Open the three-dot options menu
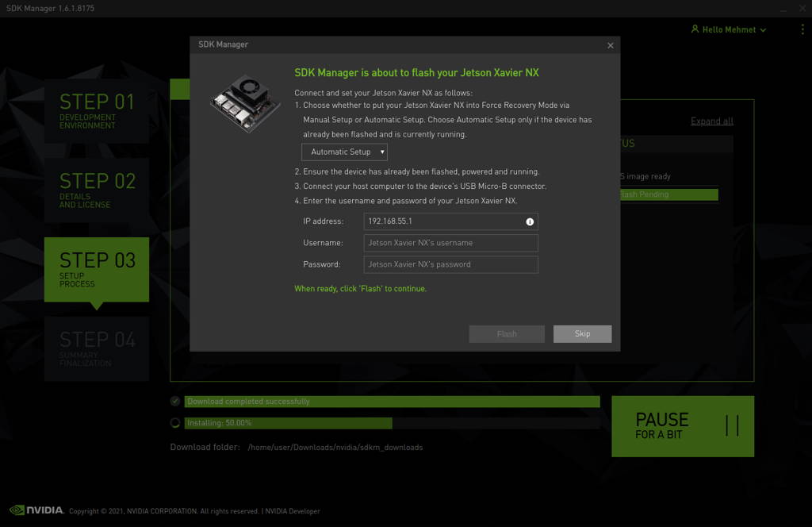The height and width of the screenshot is (527, 812). coord(802,29)
